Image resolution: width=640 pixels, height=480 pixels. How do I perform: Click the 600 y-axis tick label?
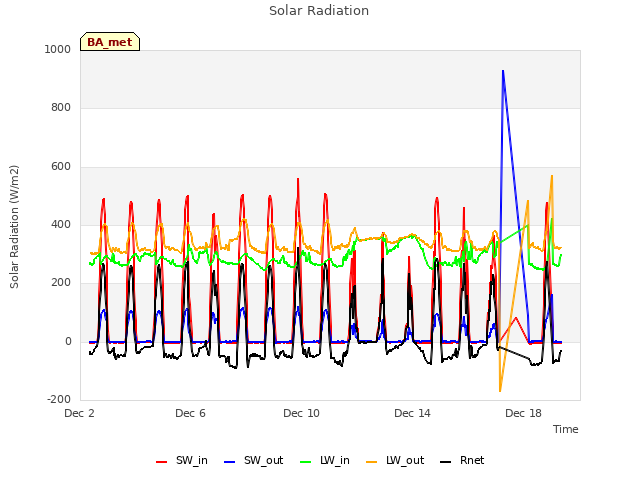[x=61, y=167]
